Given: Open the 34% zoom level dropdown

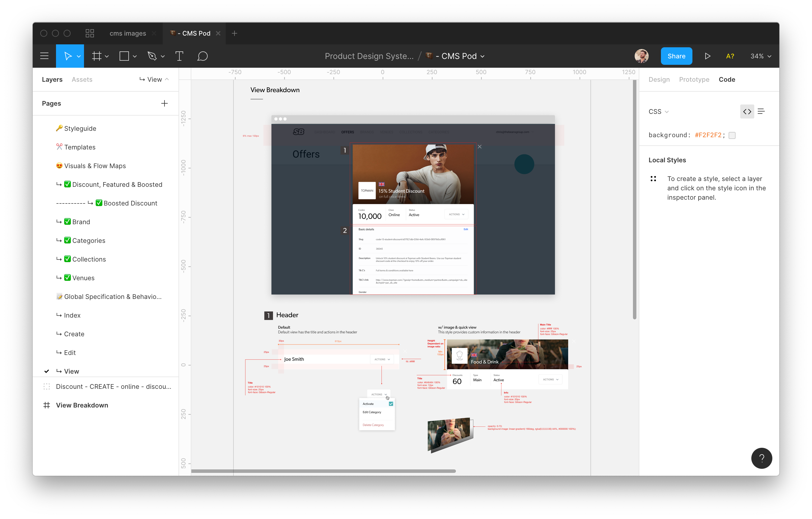Looking at the screenshot, I should tap(761, 56).
